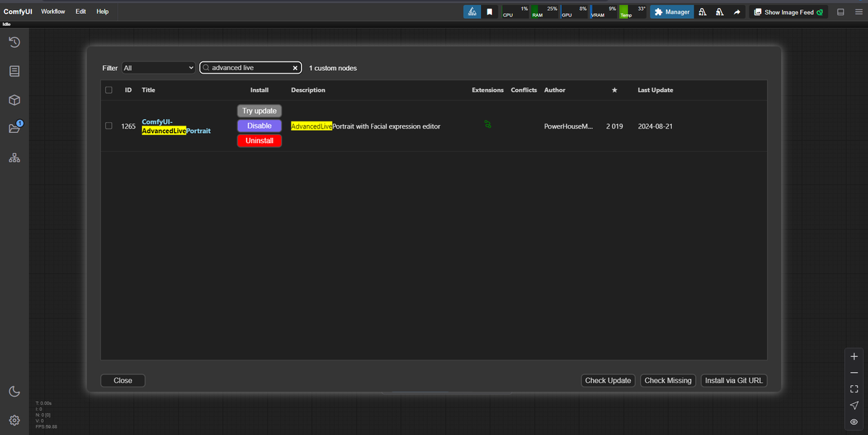The height and width of the screenshot is (435, 868).
Task: Open the ComfyUI-AdvancedLivePortrait title link
Action: pos(176,126)
